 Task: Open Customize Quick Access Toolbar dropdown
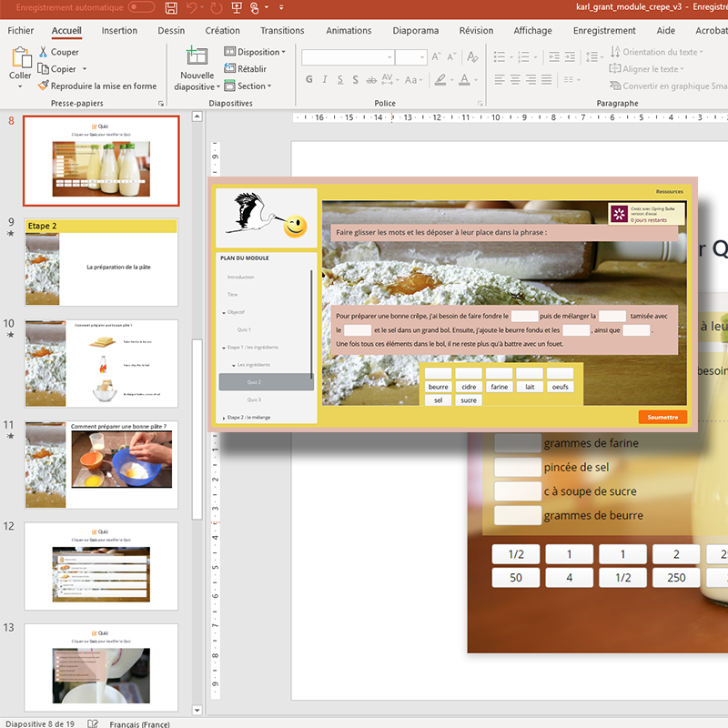[x=281, y=7]
